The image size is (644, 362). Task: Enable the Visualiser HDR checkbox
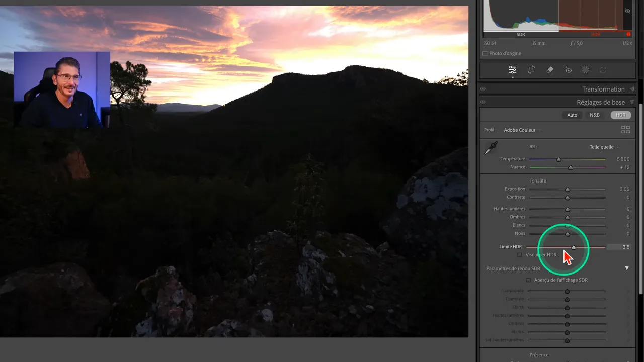[x=520, y=255]
